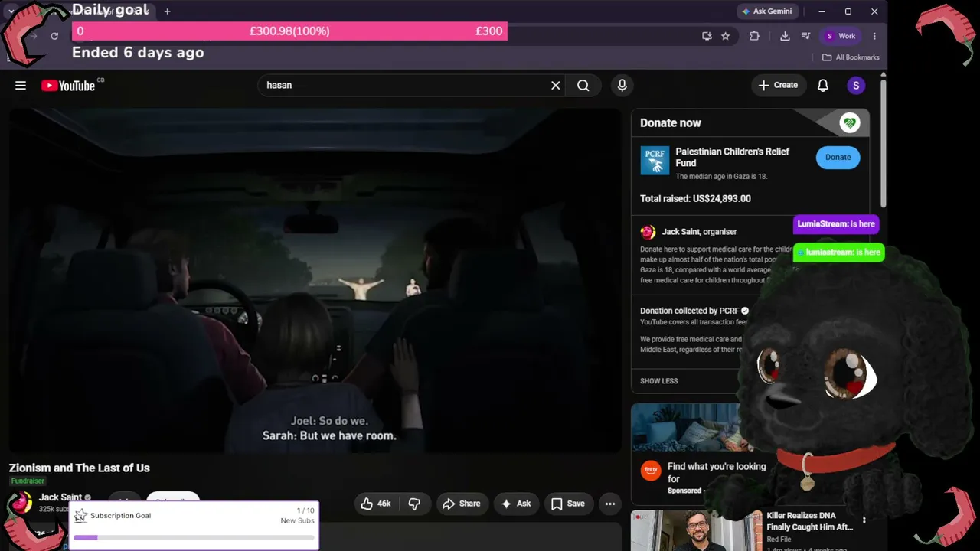Open the Work profile menu in Chrome
This screenshot has width=980, height=551.
841,36
